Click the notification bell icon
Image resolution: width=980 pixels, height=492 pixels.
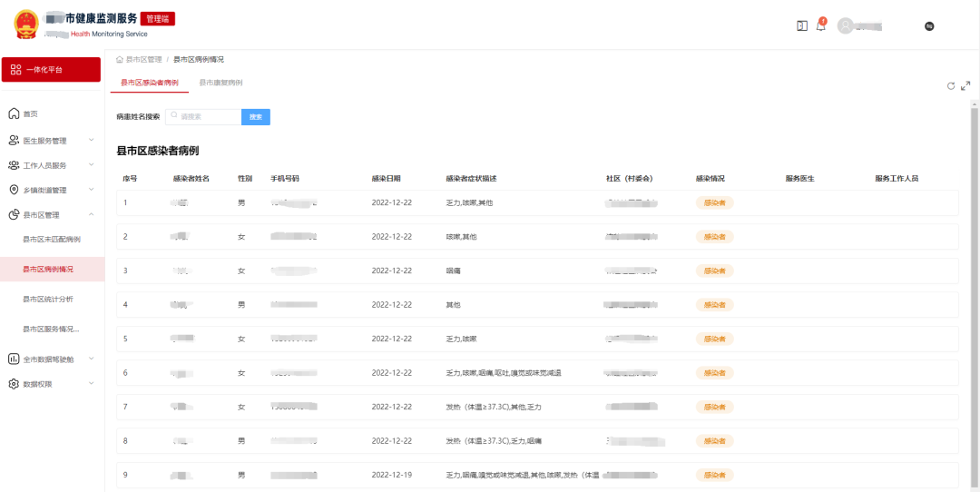(x=821, y=25)
